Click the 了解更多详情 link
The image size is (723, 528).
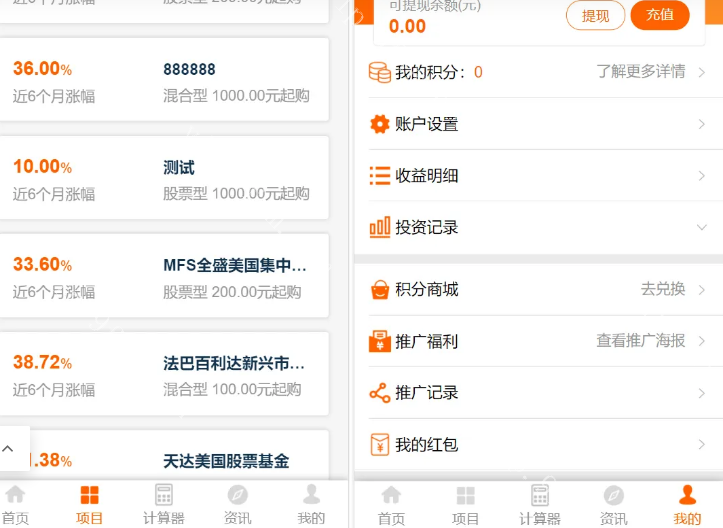(x=641, y=72)
